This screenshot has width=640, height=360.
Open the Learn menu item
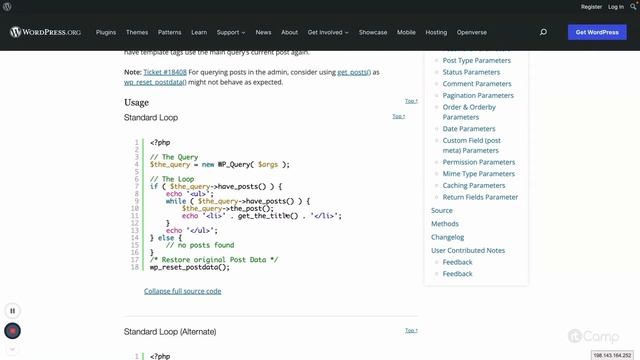(x=199, y=32)
